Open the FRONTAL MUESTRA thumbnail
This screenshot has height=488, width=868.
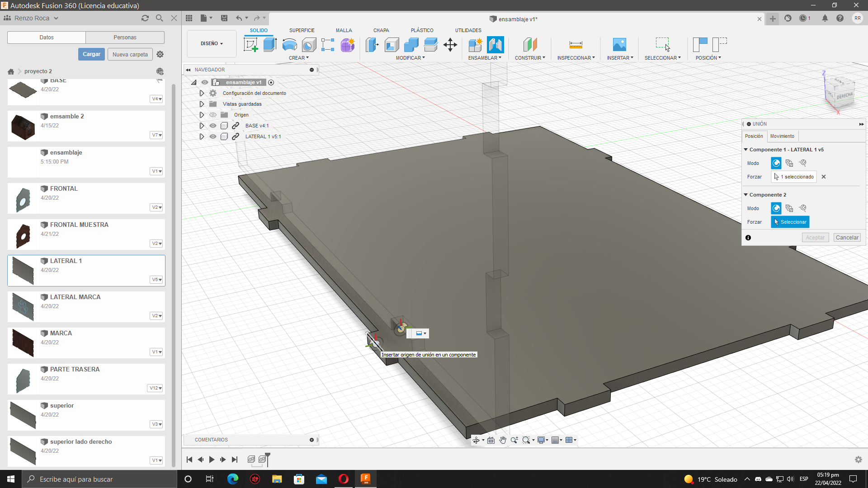point(23,235)
